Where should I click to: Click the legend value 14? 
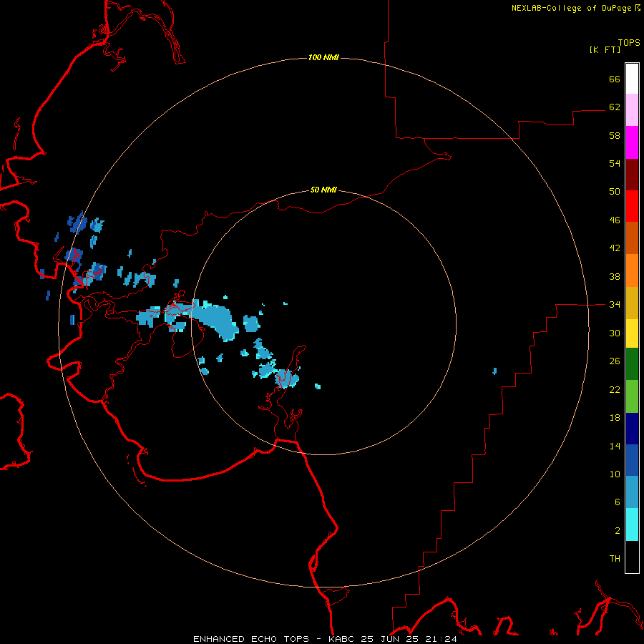coord(615,446)
